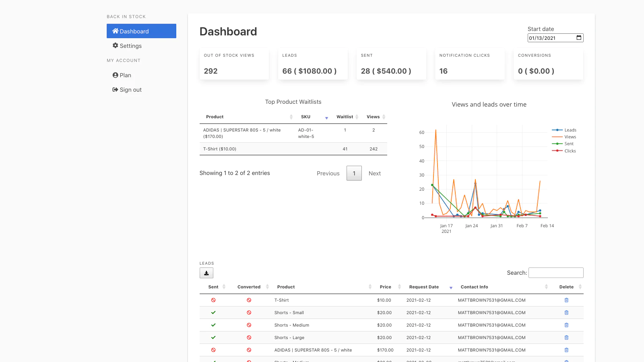Go to Next page of waitlists
The width and height of the screenshot is (644, 362).
click(x=374, y=173)
